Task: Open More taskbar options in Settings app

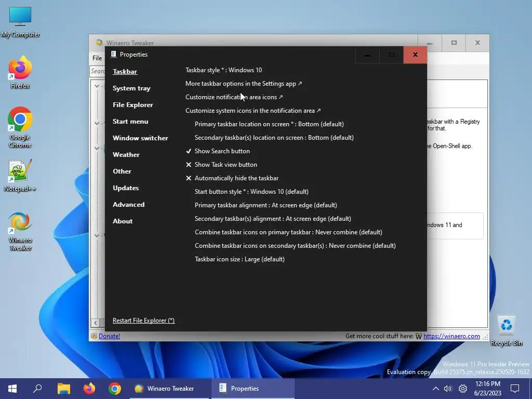Action: tap(244, 84)
